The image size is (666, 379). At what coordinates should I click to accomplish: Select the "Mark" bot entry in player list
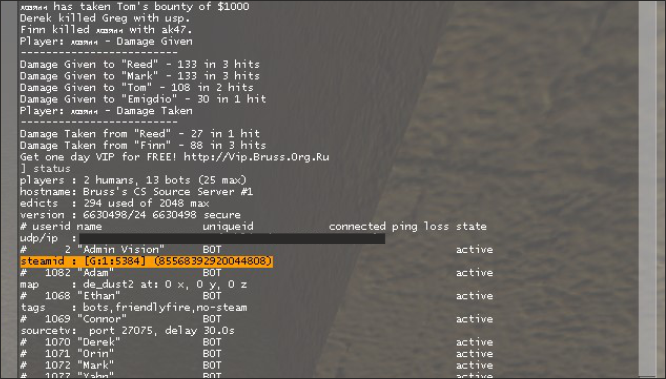(256, 365)
